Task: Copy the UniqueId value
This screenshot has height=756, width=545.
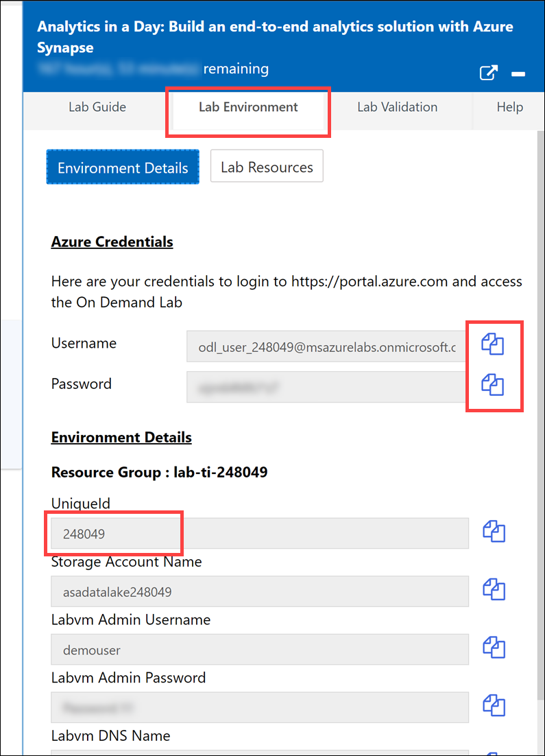Action: tap(494, 532)
